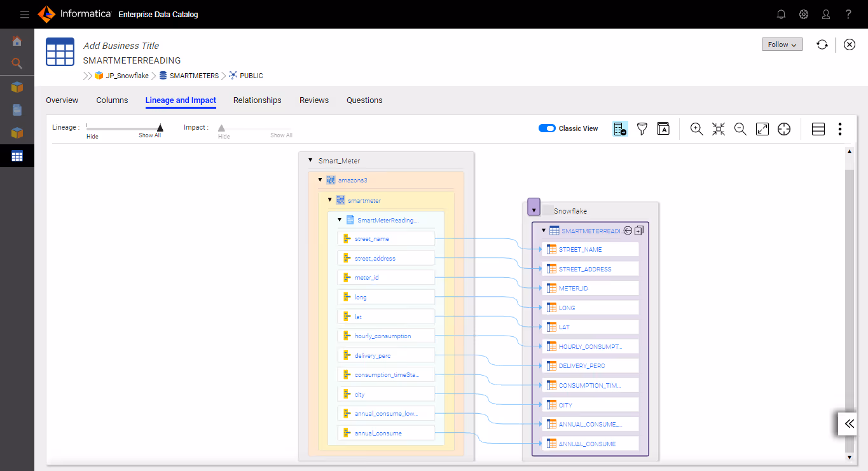Click the vertical scrollbar down arrow

[x=849, y=457]
